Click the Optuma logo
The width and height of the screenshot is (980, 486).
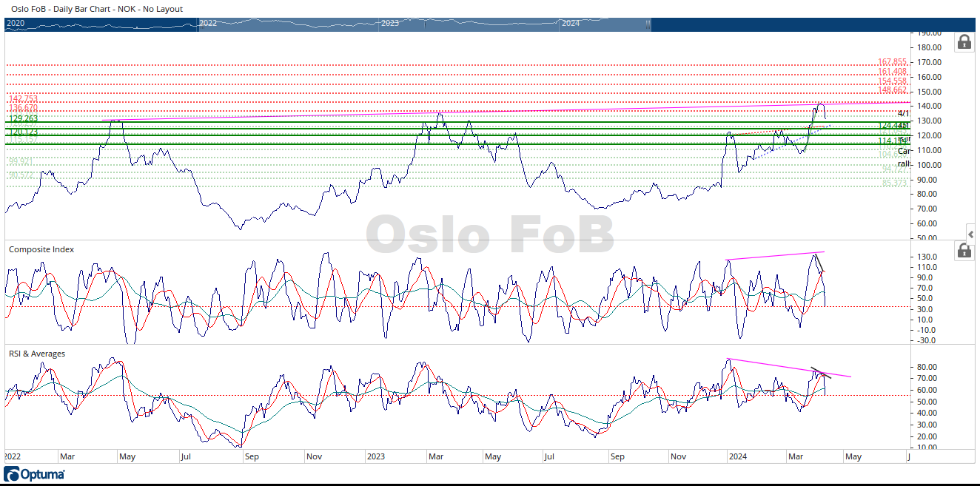(34, 474)
